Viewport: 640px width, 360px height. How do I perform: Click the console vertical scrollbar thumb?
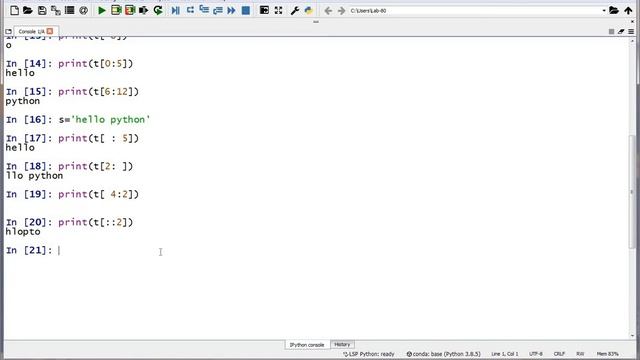tap(632, 191)
